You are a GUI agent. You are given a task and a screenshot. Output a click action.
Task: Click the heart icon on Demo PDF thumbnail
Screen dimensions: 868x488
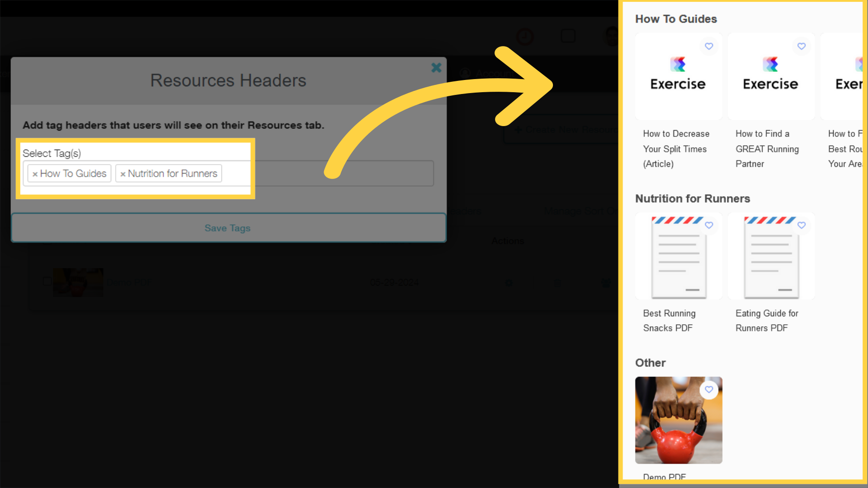pos(708,389)
